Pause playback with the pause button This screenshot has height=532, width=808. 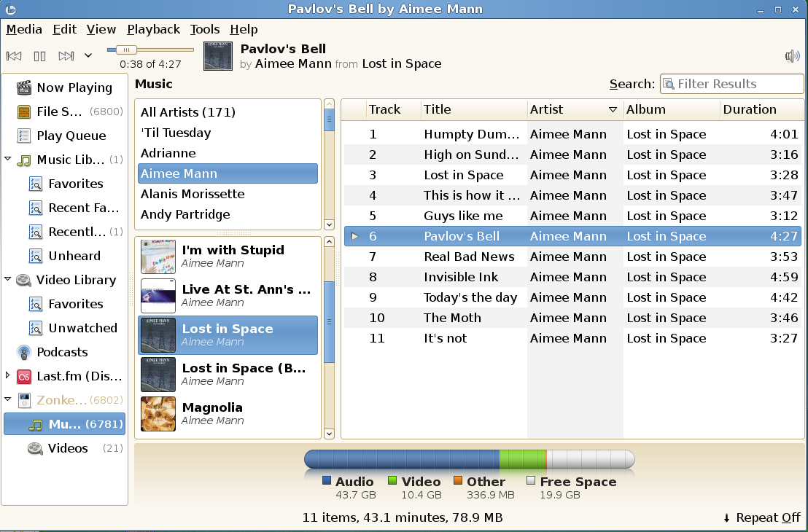pyautogui.click(x=40, y=56)
